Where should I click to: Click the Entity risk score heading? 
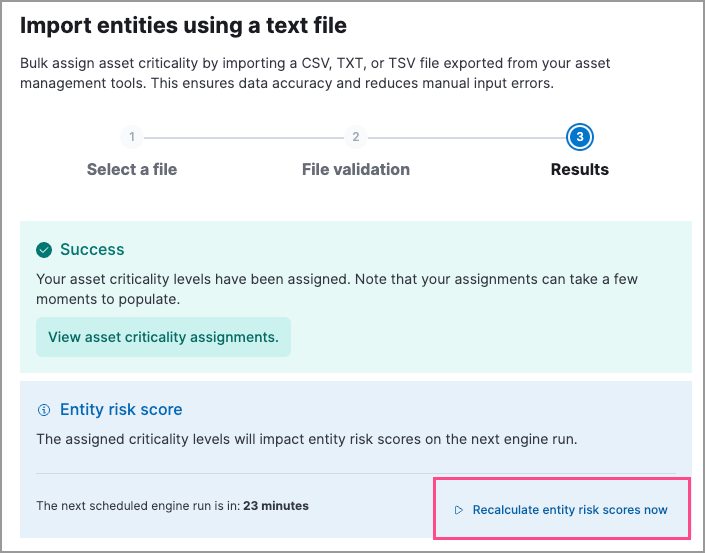(121, 410)
